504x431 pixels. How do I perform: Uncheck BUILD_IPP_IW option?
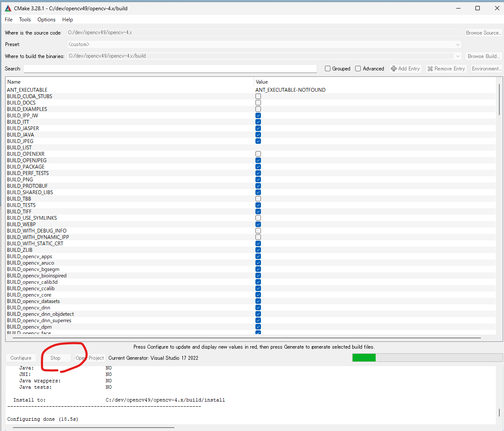[x=258, y=116]
